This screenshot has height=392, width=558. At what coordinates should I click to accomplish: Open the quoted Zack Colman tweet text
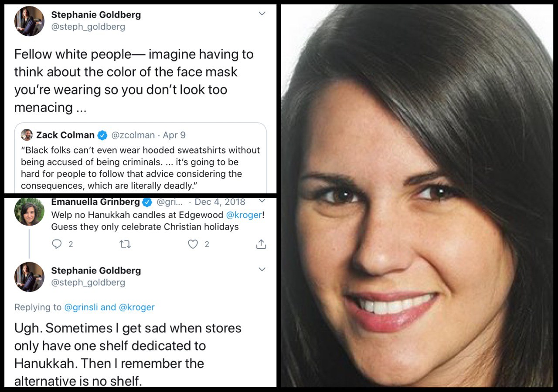point(140,168)
